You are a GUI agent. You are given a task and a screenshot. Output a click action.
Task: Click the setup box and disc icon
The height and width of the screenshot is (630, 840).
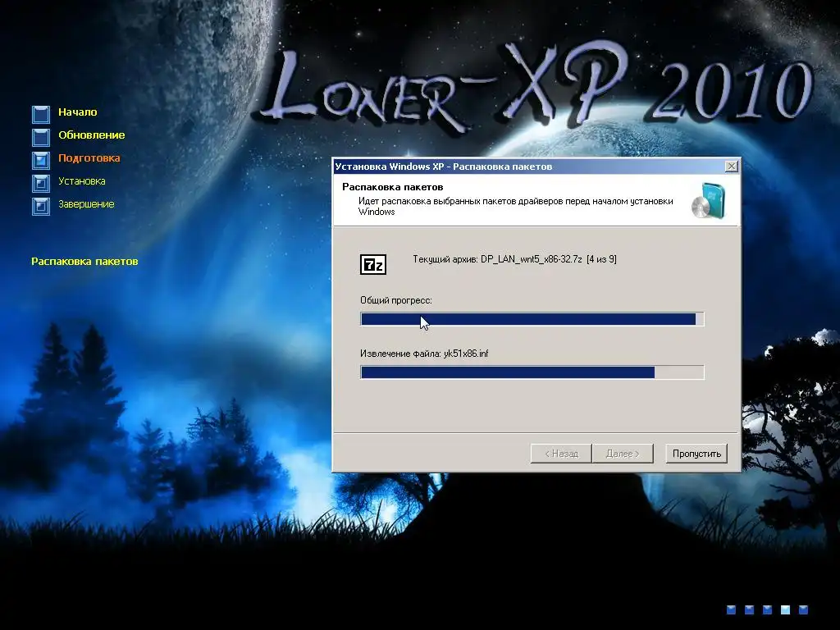[x=708, y=200]
